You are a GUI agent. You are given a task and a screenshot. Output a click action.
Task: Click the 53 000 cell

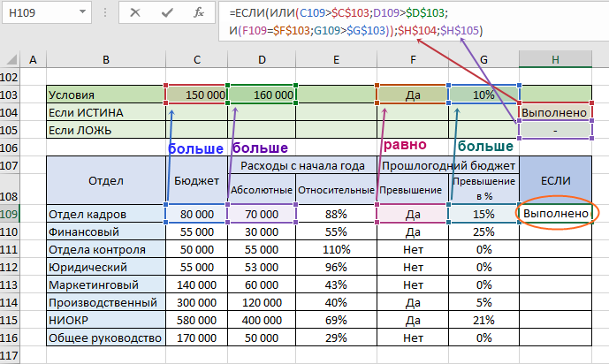point(262,267)
